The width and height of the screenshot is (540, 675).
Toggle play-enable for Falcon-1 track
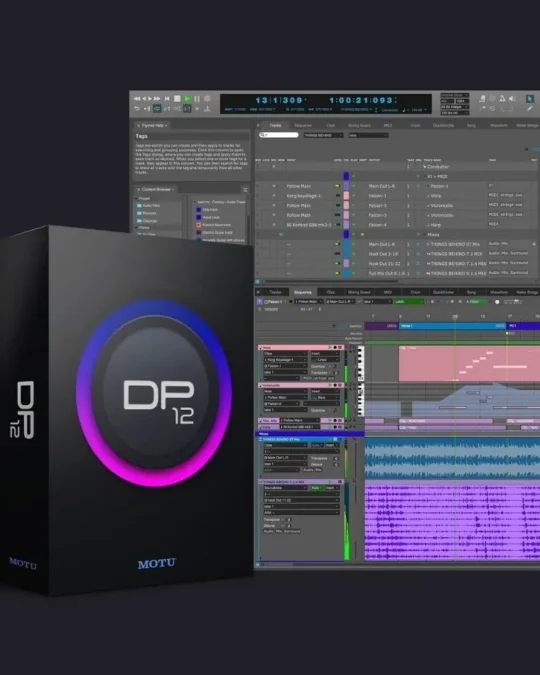click(354, 186)
